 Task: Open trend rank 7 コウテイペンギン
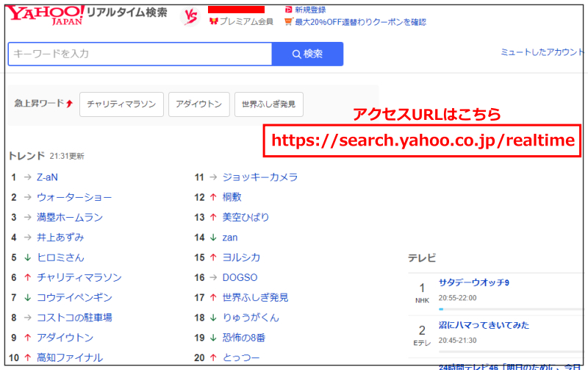tap(74, 298)
